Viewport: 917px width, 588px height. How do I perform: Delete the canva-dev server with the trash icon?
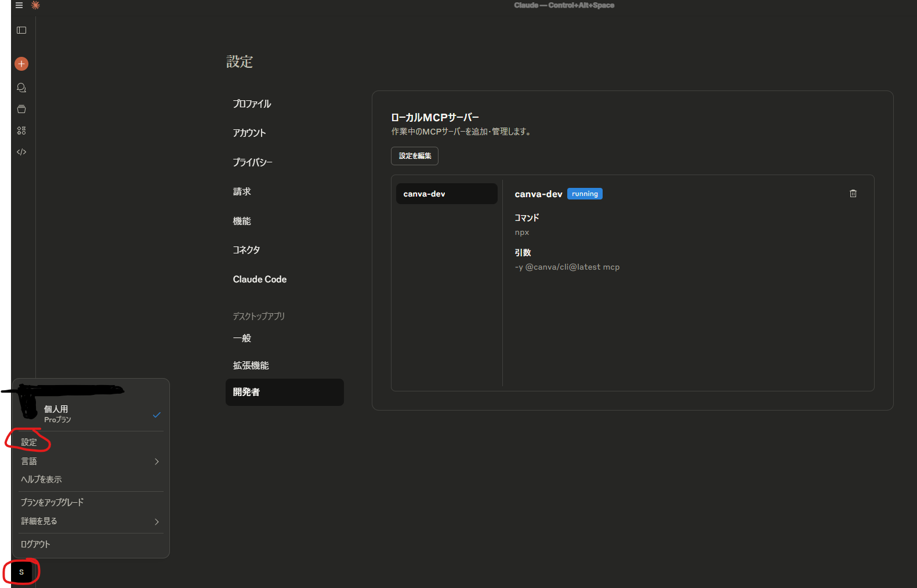[x=853, y=194]
